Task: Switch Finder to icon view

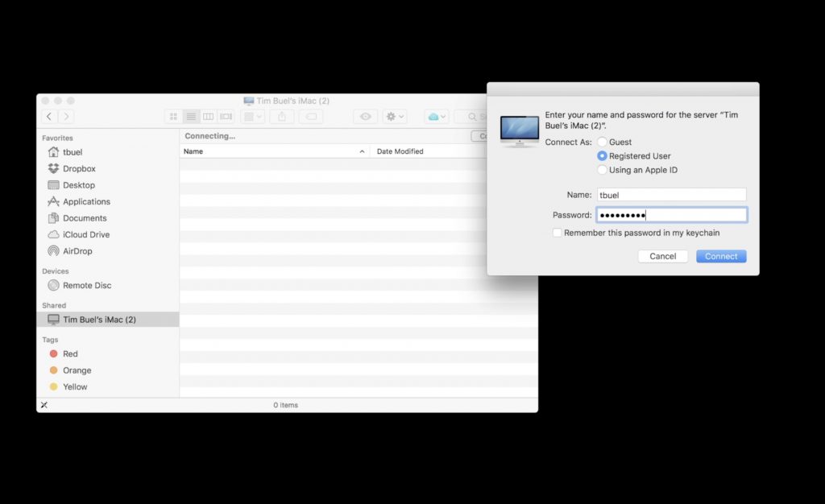Action: pos(173,116)
